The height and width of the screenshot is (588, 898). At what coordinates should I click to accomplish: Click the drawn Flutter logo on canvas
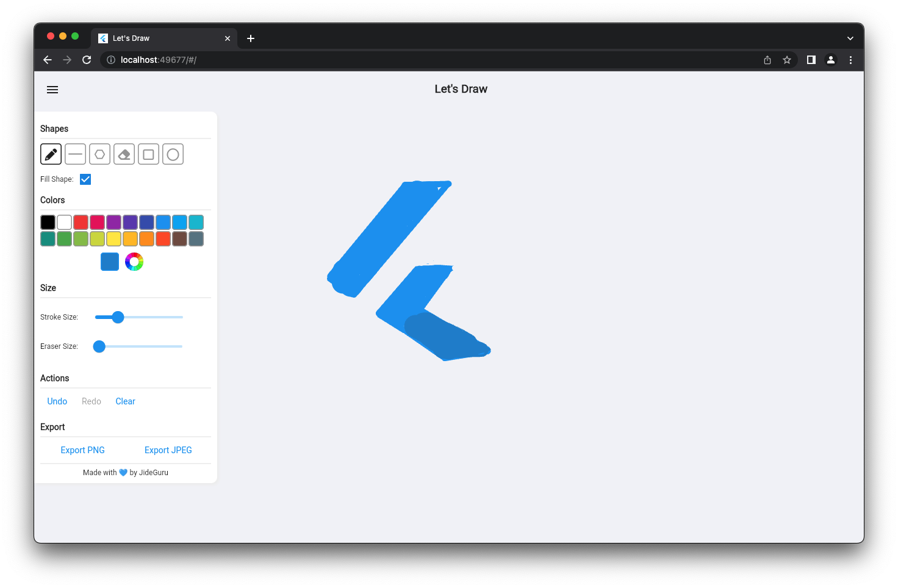[x=409, y=270]
